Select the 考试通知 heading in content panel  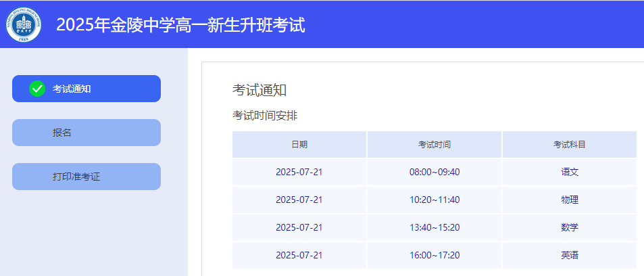(x=259, y=91)
